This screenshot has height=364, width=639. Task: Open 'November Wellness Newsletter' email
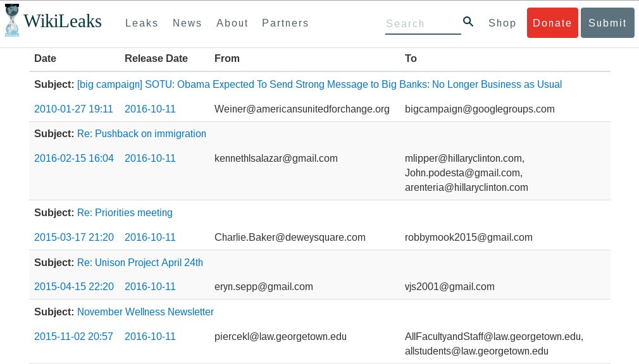[146, 312]
